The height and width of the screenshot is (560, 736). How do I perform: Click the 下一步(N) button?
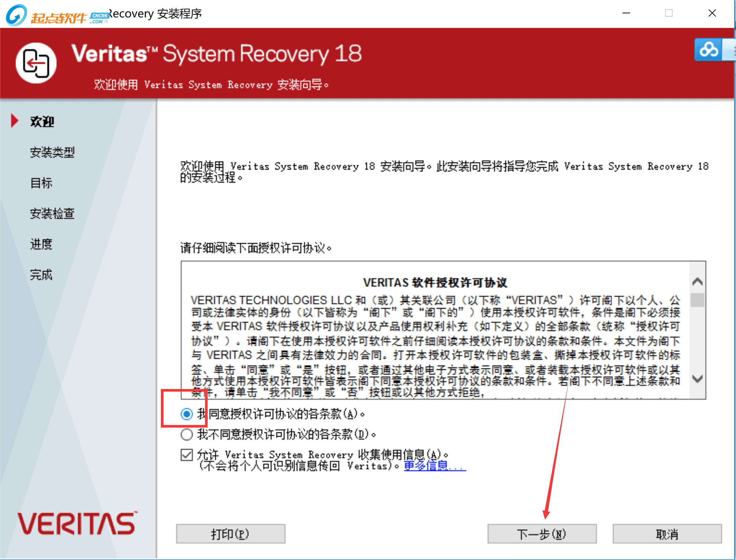tap(542, 534)
